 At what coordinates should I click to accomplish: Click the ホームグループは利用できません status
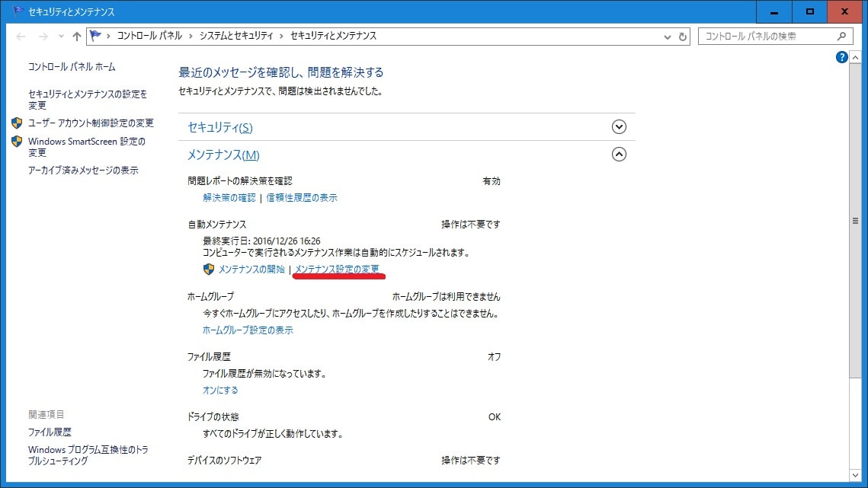pyautogui.click(x=446, y=297)
